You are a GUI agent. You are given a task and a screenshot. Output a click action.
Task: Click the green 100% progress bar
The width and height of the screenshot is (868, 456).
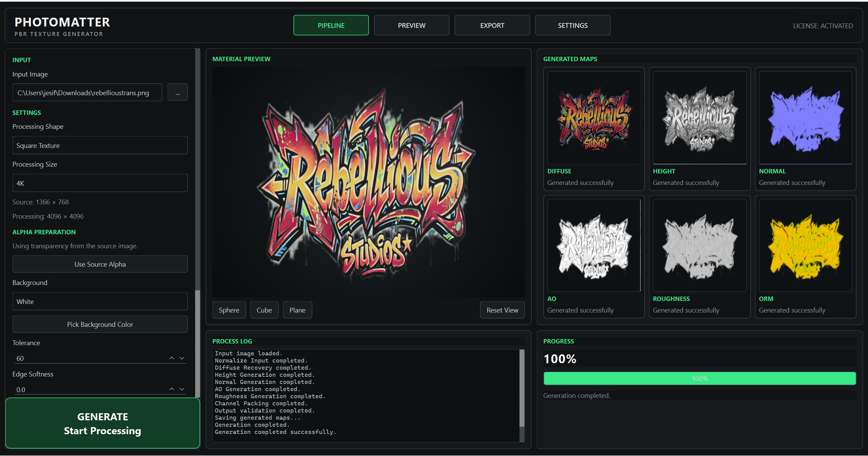click(x=700, y=379)
